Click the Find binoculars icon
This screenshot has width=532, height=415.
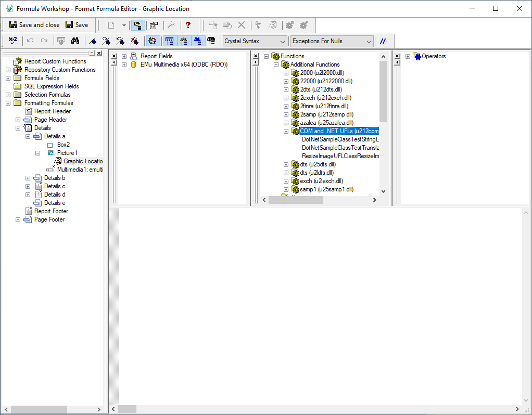tap(75, 41)
